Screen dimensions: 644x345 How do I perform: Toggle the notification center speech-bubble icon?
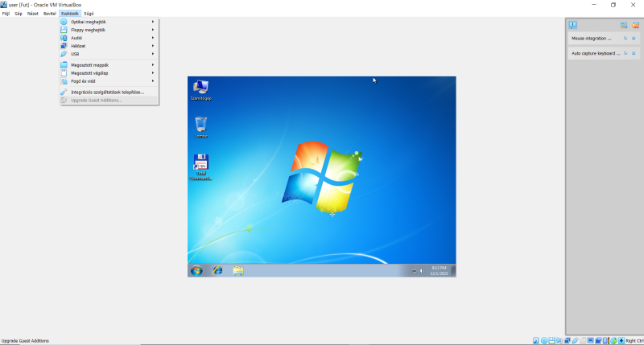[x=573, y=25]
